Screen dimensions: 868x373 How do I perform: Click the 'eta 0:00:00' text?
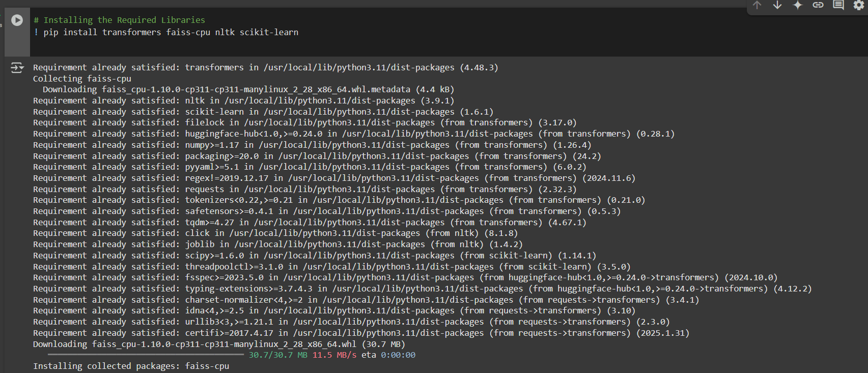pyautogui.click(x=388, y=355)
